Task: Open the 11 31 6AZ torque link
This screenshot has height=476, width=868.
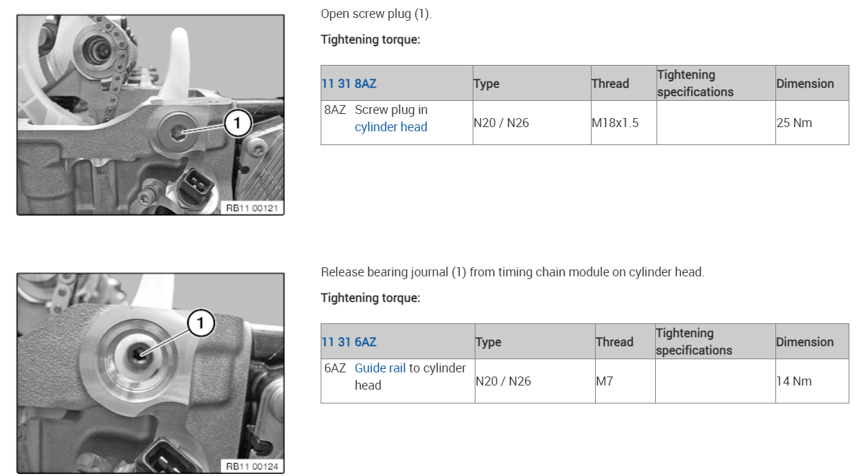Action: tap(348, 342)
